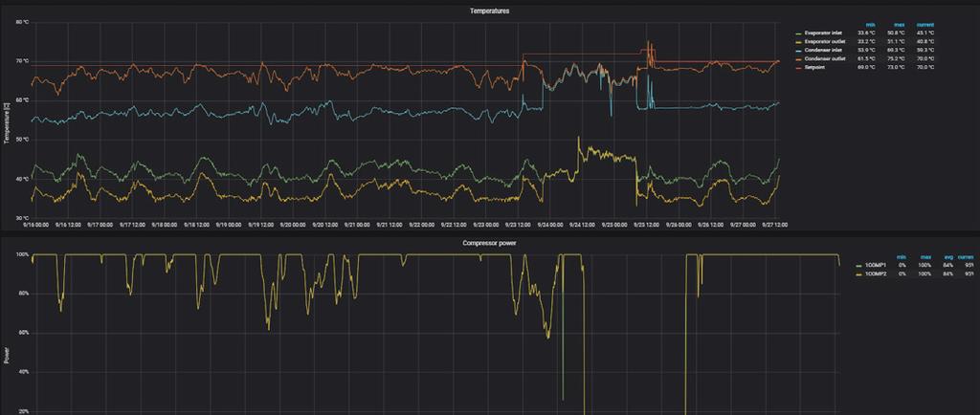Select Condenser outlet max value 75.2 °C
Screen dimensions: 980x415
tap(895, 58)
